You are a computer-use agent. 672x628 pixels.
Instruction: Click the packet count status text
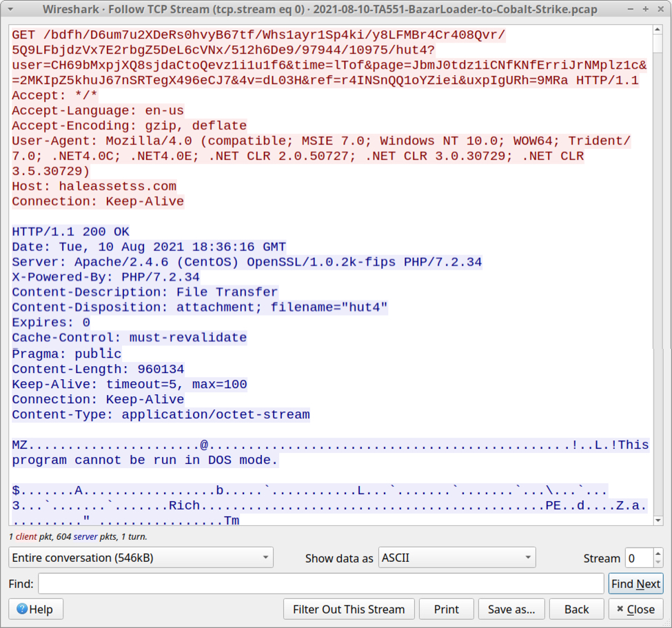tap(78, 536)
